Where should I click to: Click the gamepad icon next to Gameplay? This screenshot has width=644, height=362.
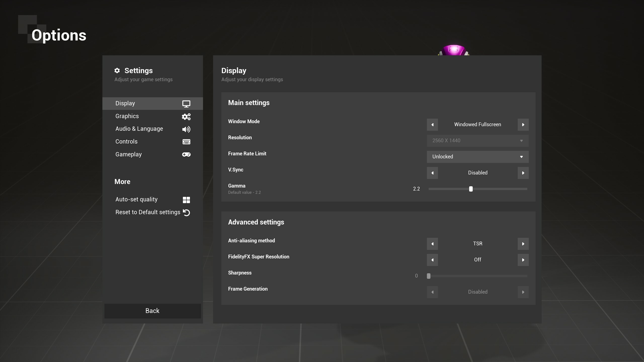186,154
